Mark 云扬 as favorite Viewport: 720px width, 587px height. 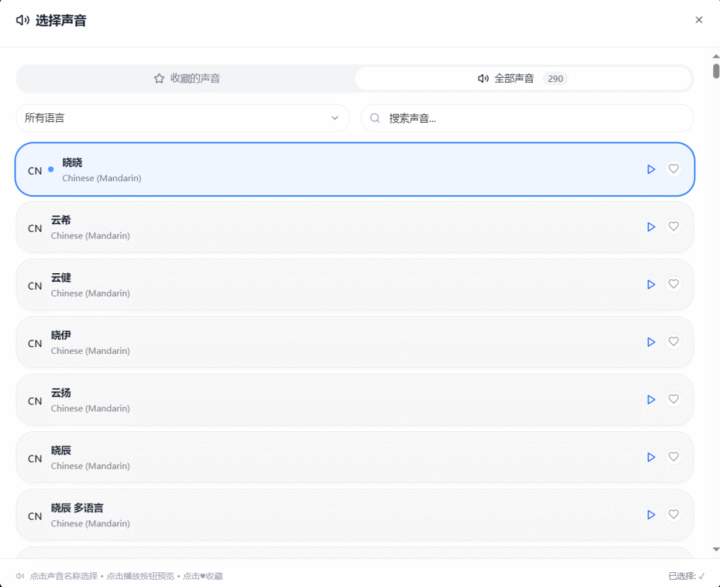tap(674, 400)
